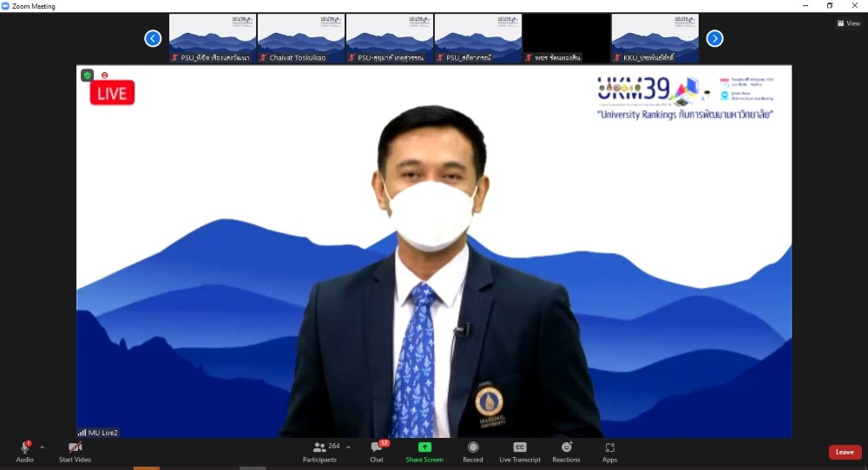The height and width of the screenshot is (470, 868).
Task: Enable Live Transcript captions
Action: 520,450
